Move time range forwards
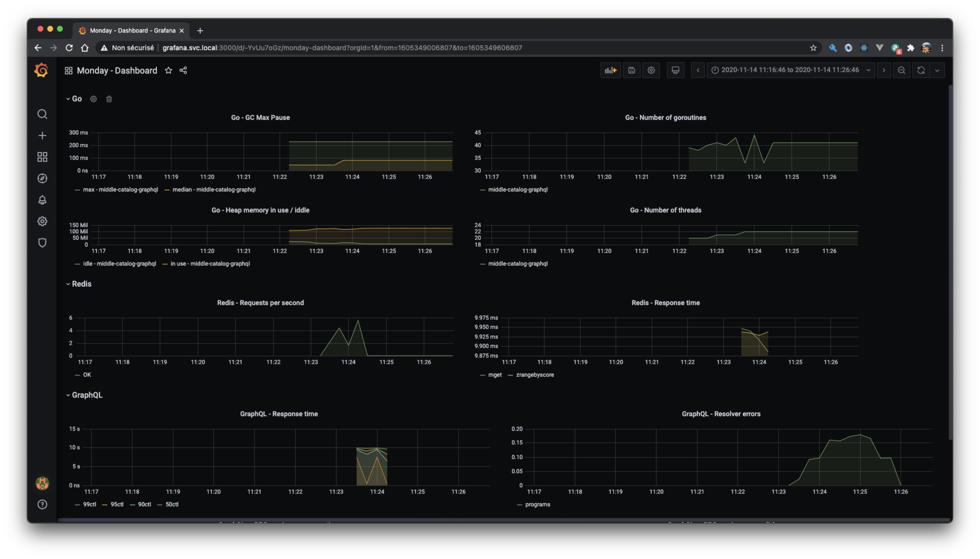The image size is (980, 559). (x=884, y=70)
